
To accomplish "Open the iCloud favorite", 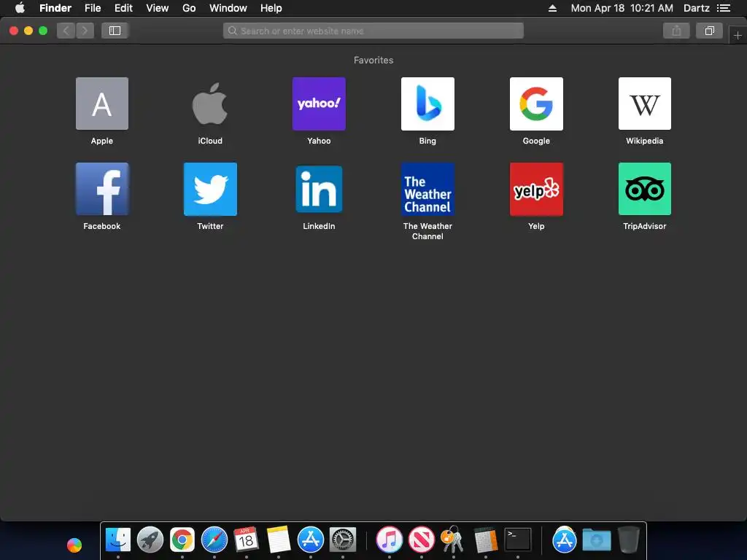I will click(x=210, y=104).
